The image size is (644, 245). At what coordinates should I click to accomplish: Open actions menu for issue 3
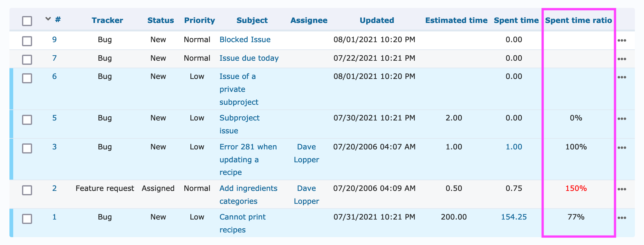click(x=622, y=148)
